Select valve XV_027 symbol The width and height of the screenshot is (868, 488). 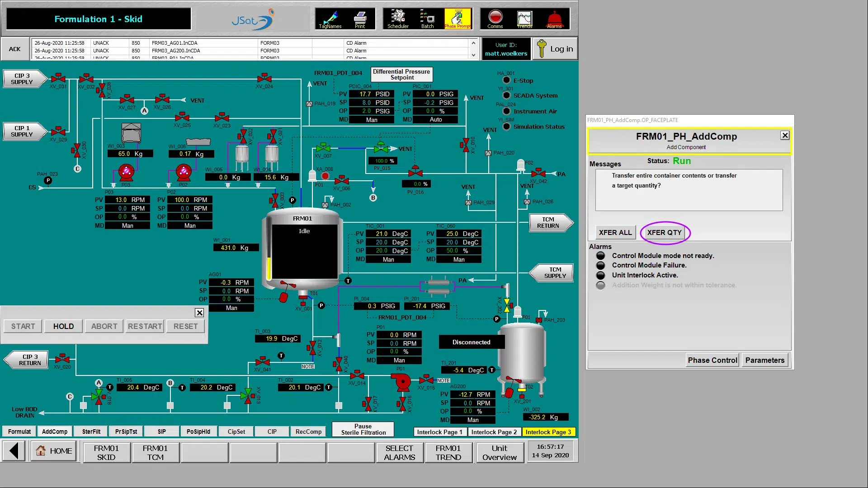pyautogui.click(x=127, y=100)
